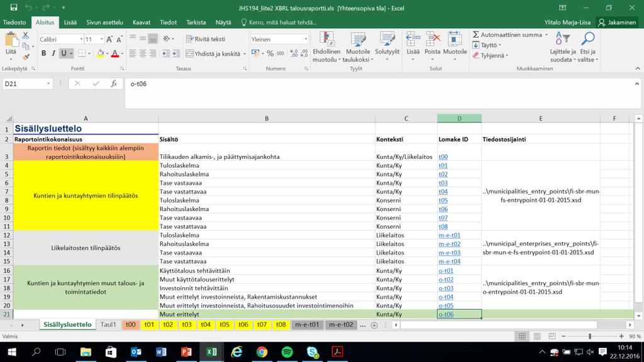This screenshot has width=644, height=362.
Task: Increase font size with larger A icon
Action: (x=109, y=40)
